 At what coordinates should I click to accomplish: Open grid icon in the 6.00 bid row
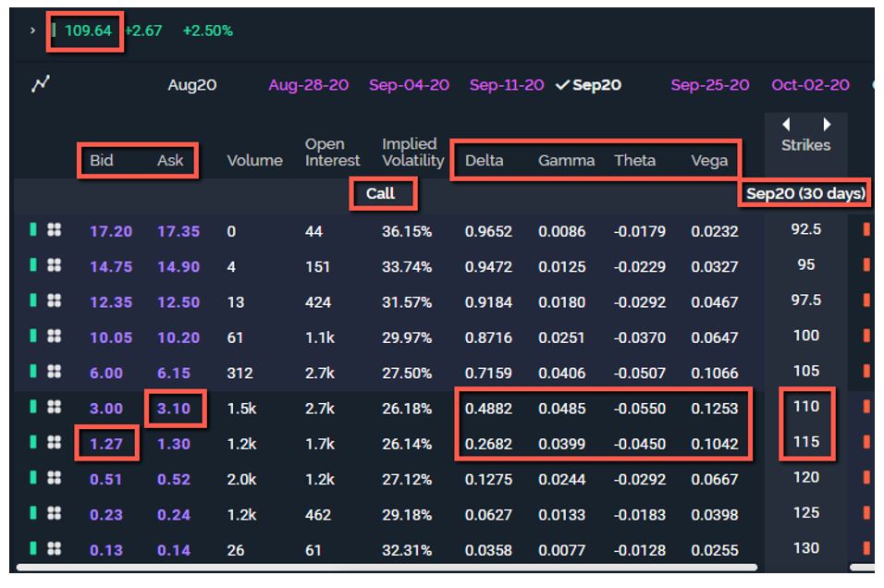pyautogui.click(x=55, y=371)
